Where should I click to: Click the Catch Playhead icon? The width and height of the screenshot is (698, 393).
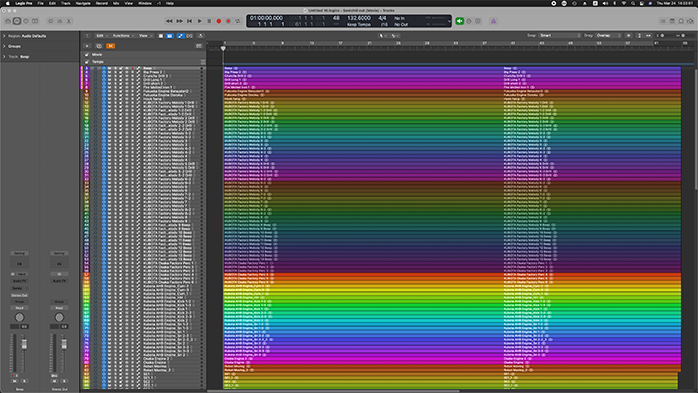click(x=200, y=36)
